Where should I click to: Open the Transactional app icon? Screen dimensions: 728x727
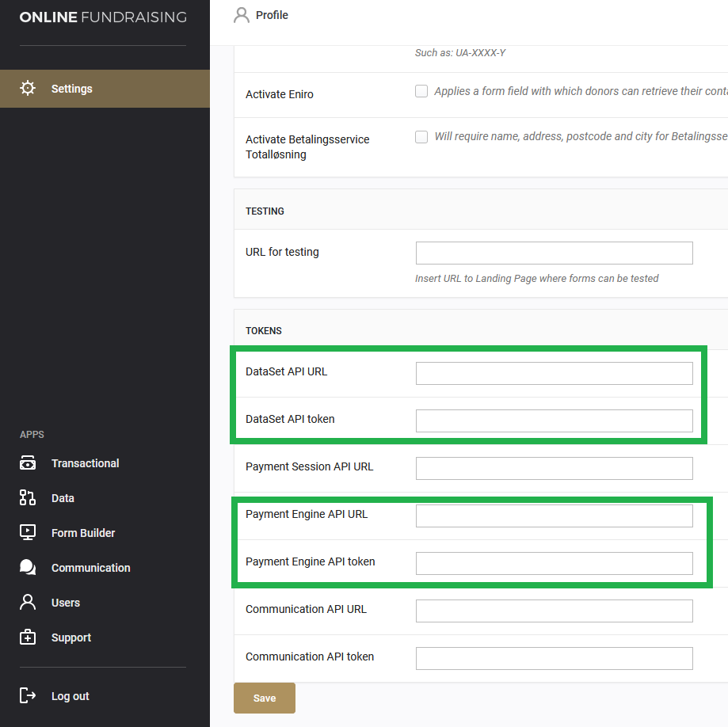click(28, 462)
